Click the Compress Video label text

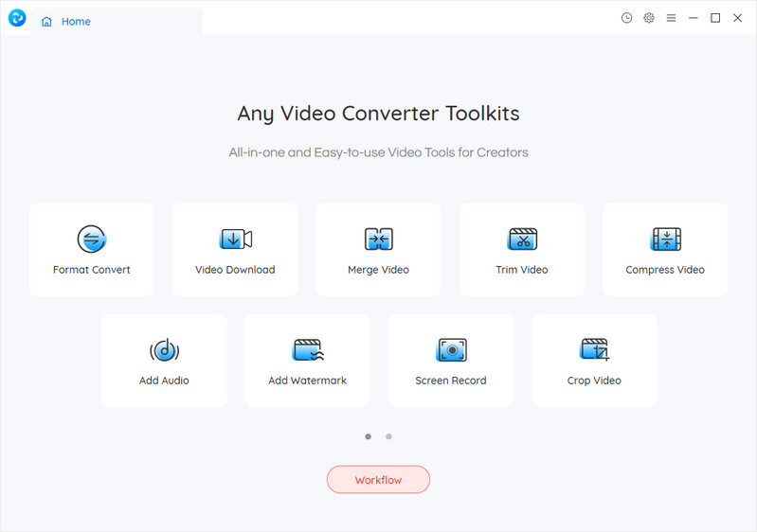[x=665, y=270]
